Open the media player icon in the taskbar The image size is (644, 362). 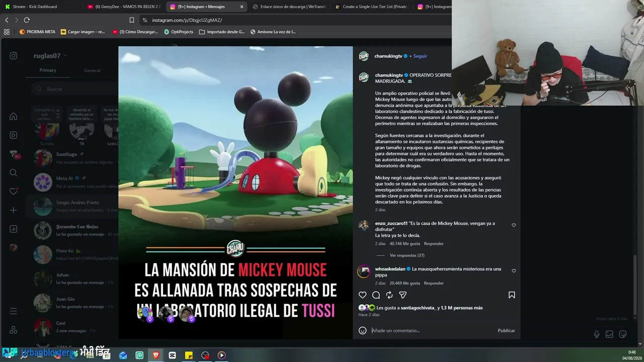pyautogui.click(x=221, y=355)
